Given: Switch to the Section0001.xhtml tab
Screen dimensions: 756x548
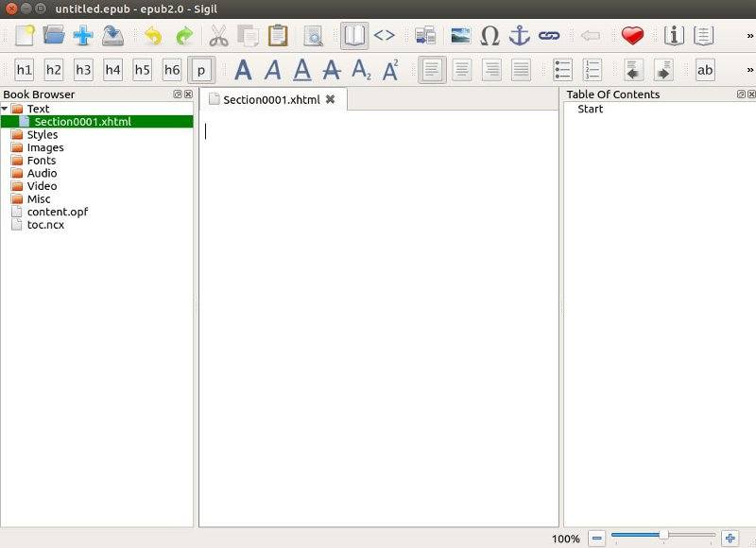Looking at the screenshot, I should click(269, 99).
